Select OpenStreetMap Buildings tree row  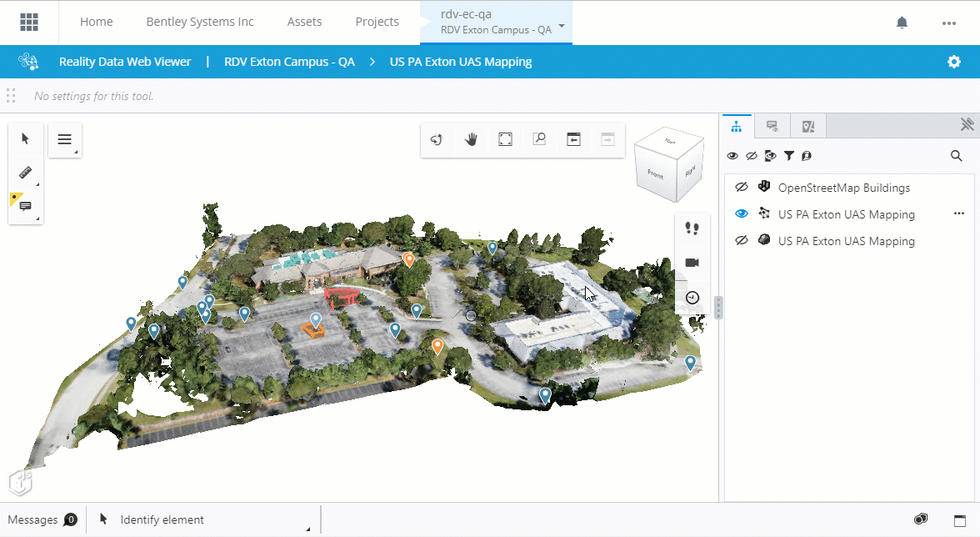848,188
